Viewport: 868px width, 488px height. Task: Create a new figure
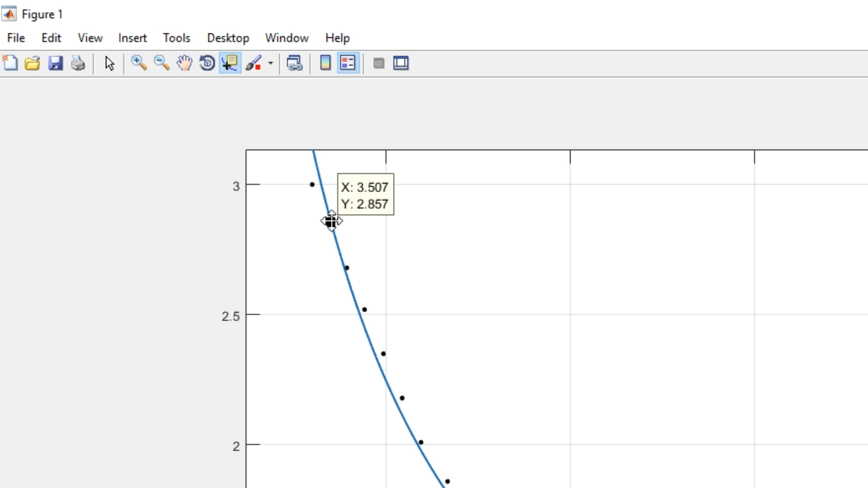tap(10, 63)
